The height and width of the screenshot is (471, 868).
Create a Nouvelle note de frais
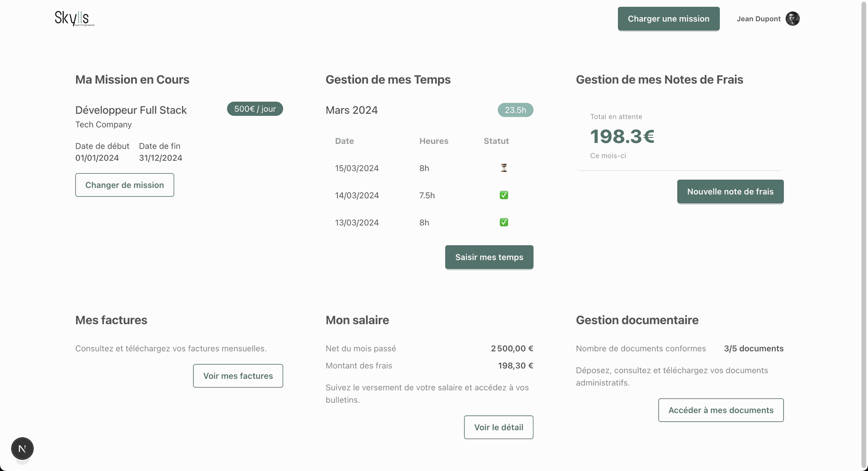[730, 192]
